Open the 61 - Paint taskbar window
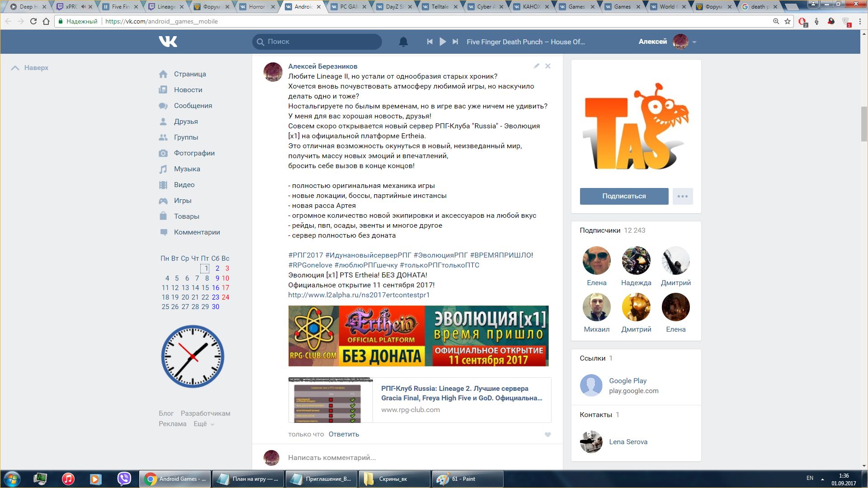 click(x=467, y=479)
